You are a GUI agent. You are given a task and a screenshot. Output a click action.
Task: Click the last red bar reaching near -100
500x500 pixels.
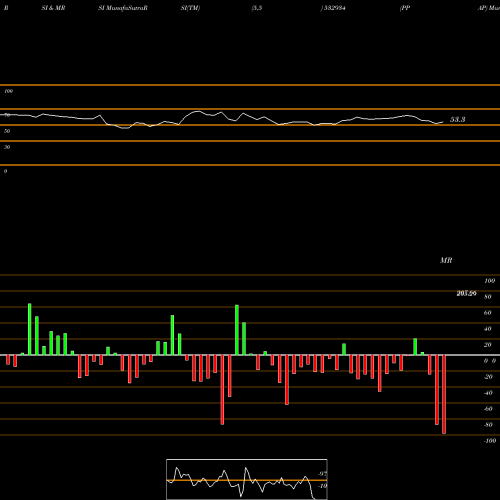tap(444, 394)
